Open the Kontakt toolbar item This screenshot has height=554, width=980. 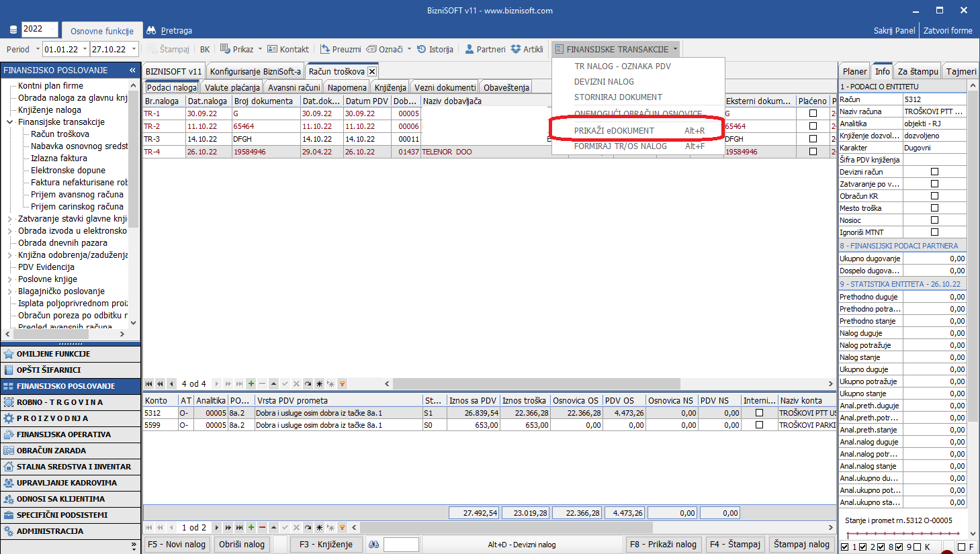288,49
